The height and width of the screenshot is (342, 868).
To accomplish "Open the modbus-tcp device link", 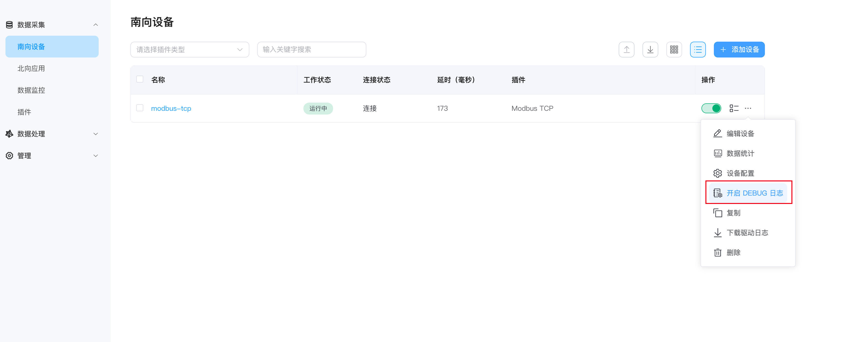I will 171,108.
